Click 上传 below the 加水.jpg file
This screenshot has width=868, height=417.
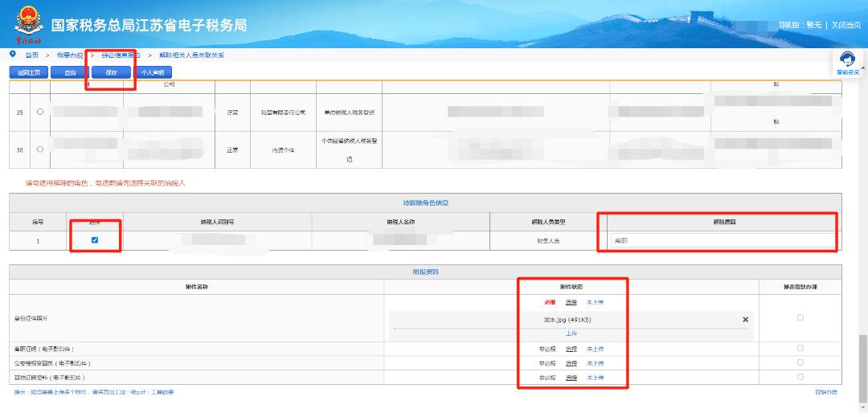[571, 333]
